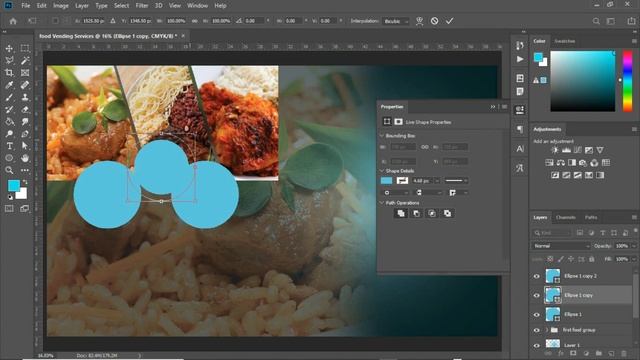This screenshot has height=360, width=640.
Task: Open the Character panel icon
Action: pos(520,149)
